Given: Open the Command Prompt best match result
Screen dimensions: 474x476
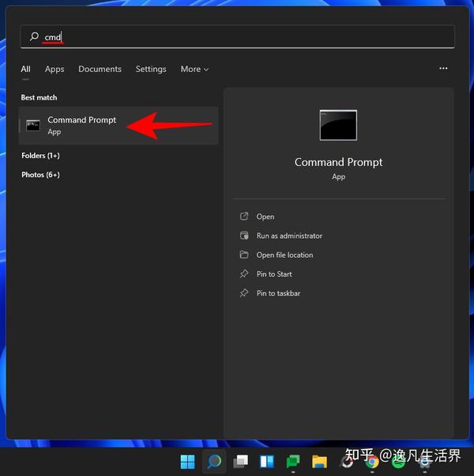Looking at the screenshot, I should coord(118,126).
